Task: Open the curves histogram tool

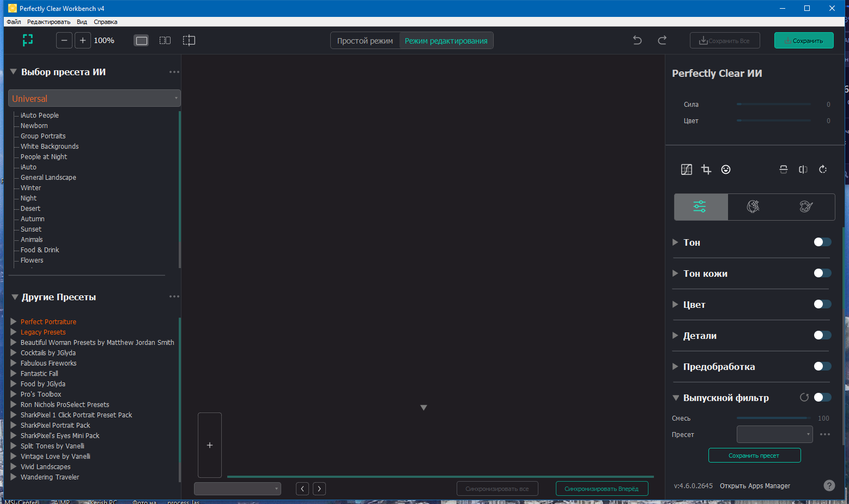Action: click(687, 169)
